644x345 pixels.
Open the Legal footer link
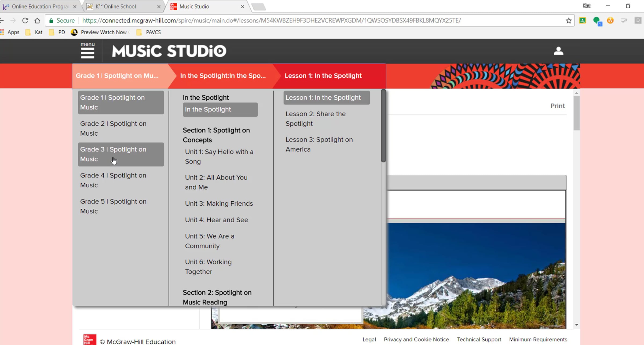[369, 340]
